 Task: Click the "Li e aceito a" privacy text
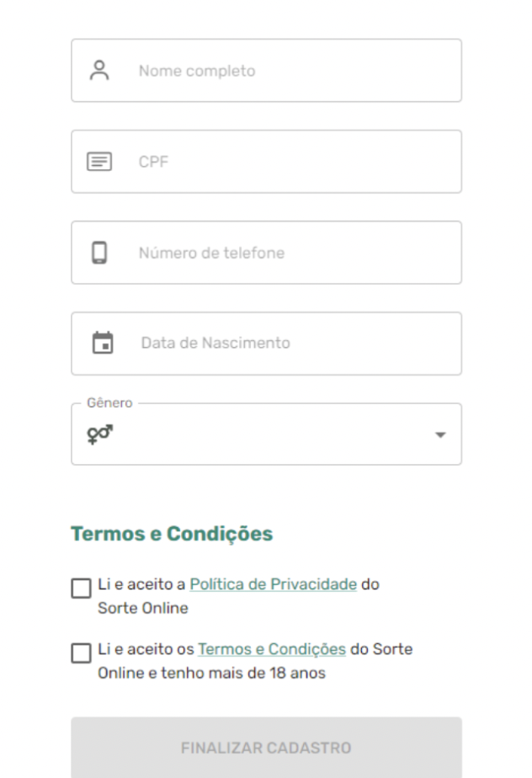click(x=141, y=584)
